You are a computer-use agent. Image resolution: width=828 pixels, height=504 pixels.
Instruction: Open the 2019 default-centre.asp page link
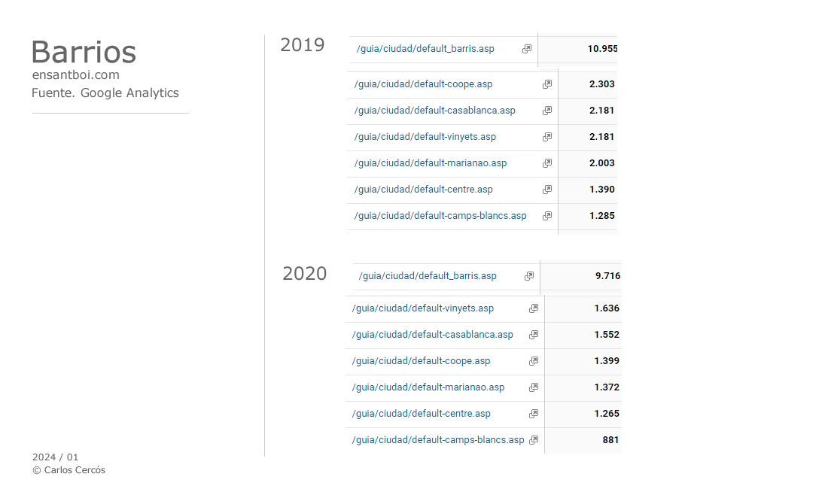point(424,190)
